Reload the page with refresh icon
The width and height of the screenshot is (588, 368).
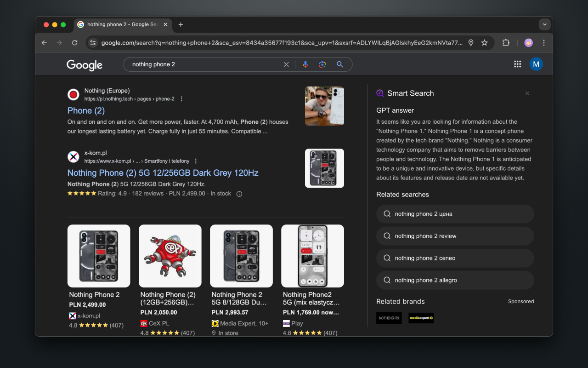point(74,43)
